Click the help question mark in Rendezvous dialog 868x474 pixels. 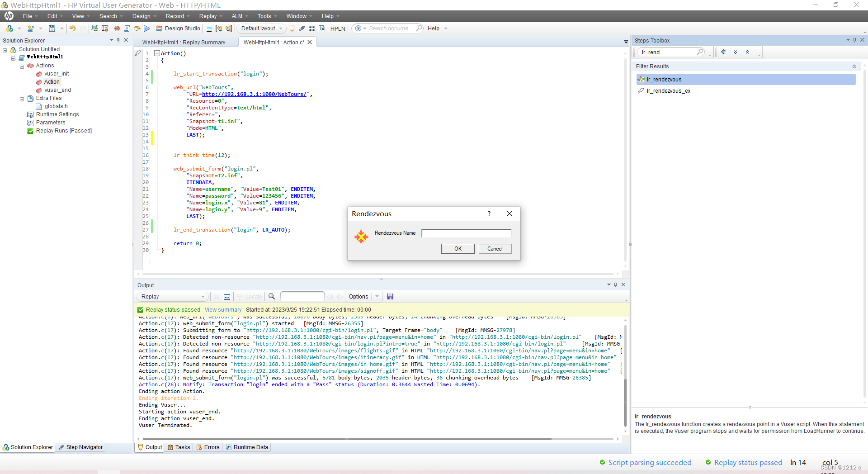coord(489,213)
